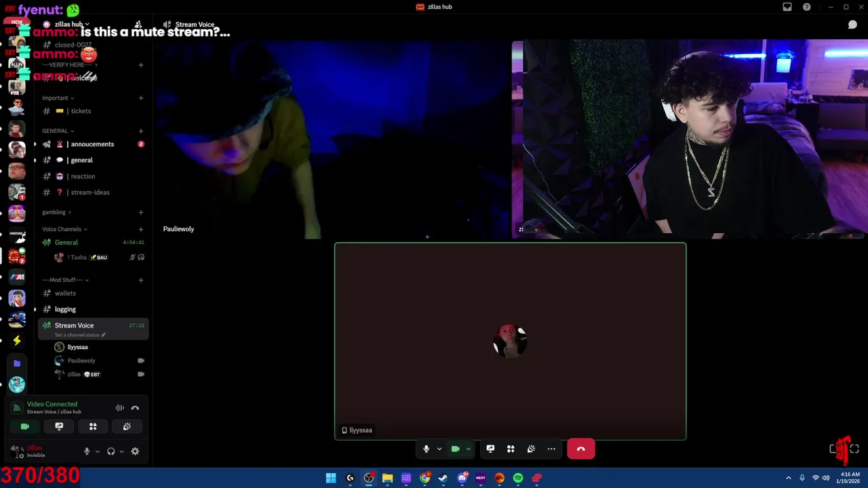Disconnect via phone icon beside Video Connected
Image resolution: width=868 pixels, height=488 pixels.
pos(135,408)
